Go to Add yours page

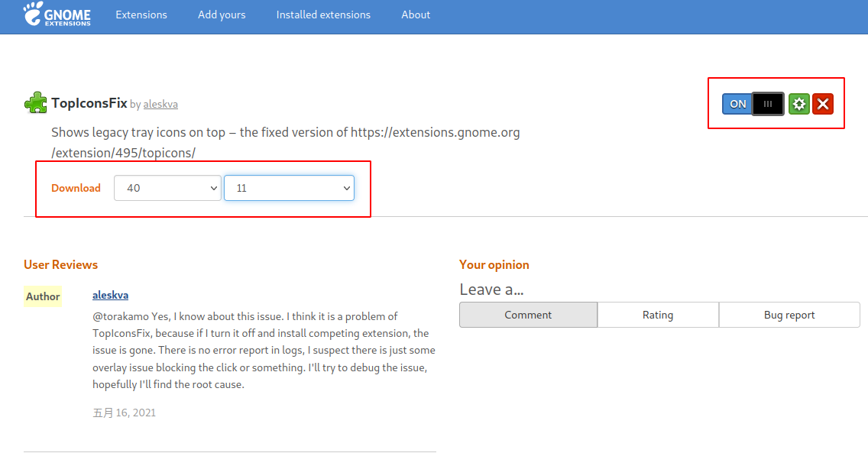click(222, 15)
